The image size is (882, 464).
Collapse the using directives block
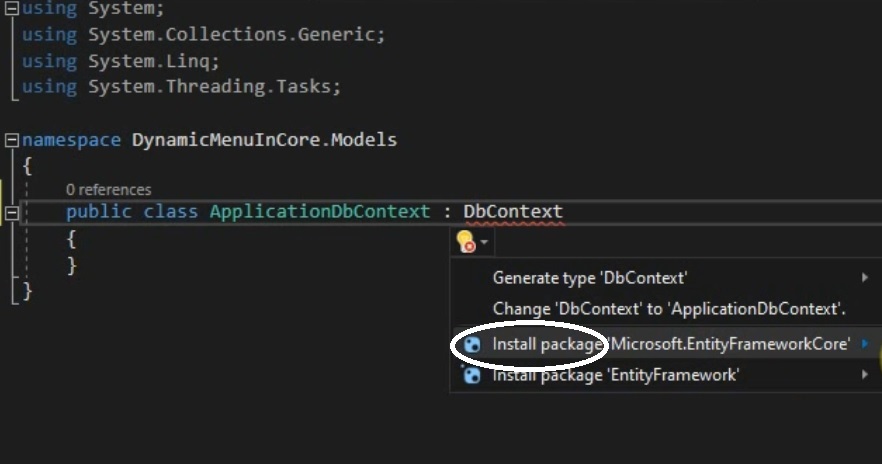(x=11, y=8)
